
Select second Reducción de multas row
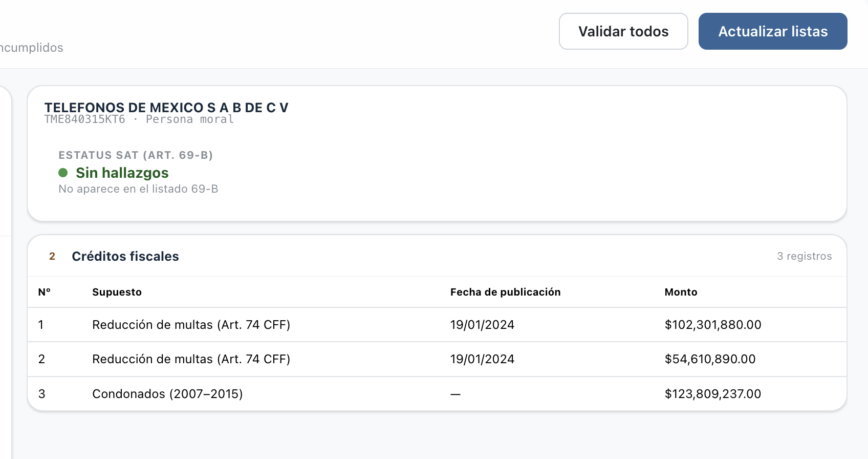pyautogui.click(x=437, y=359)
